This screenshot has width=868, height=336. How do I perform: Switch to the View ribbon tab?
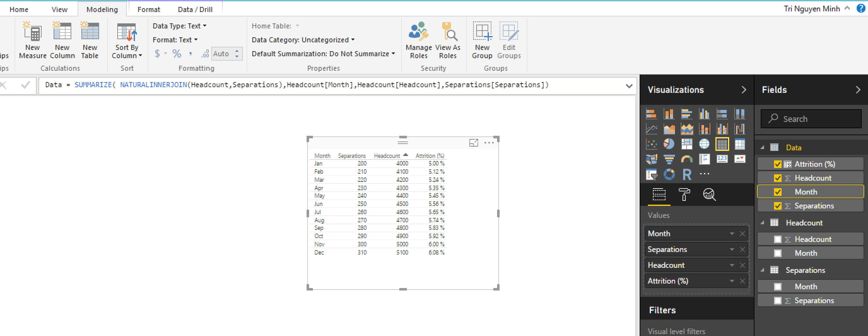point(59,9)
